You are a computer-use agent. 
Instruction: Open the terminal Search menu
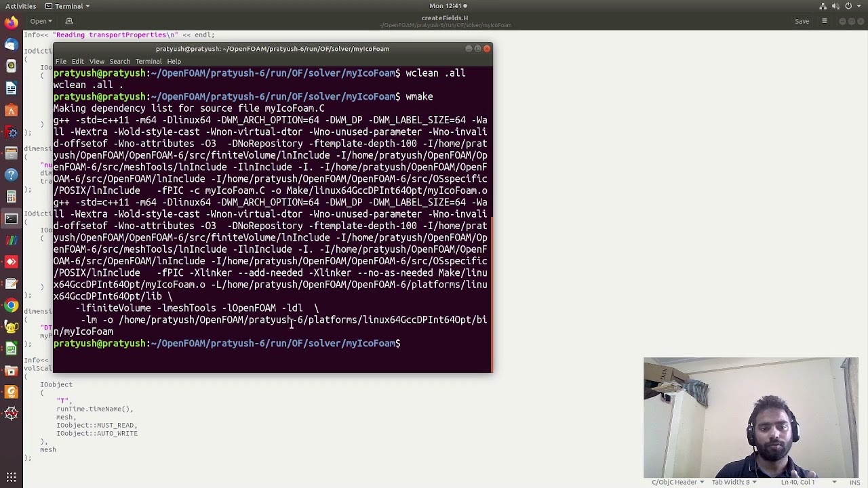coord(120,61)
